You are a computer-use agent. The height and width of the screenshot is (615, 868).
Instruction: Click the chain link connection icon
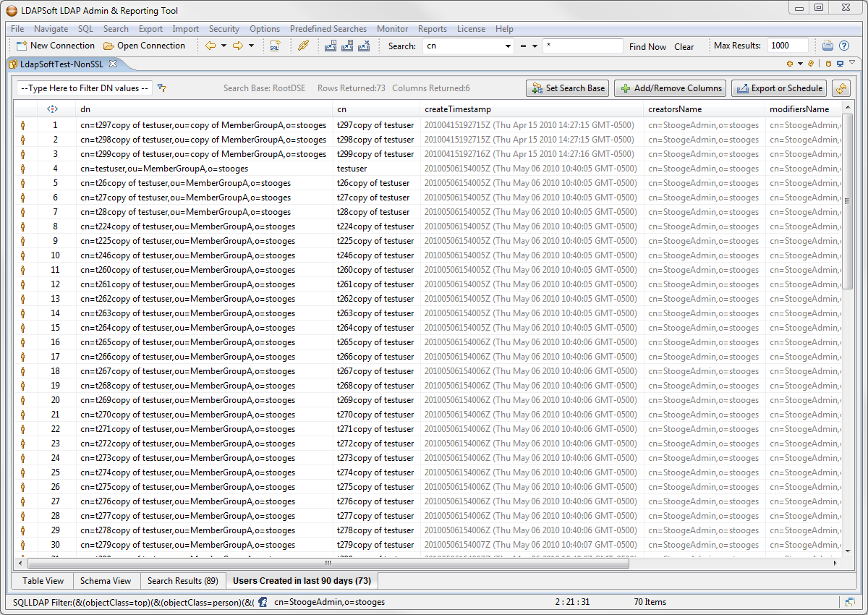pyautogui.click(x=304, y=46)
